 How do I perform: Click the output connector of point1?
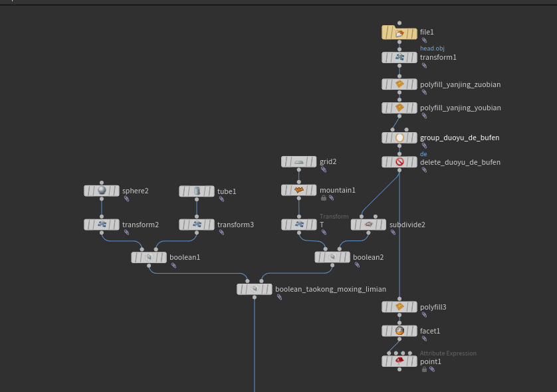pos(399,369)
